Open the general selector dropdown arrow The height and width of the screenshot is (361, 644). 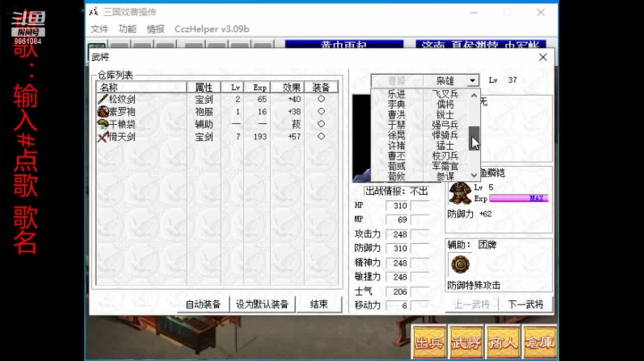coord(472,80)
